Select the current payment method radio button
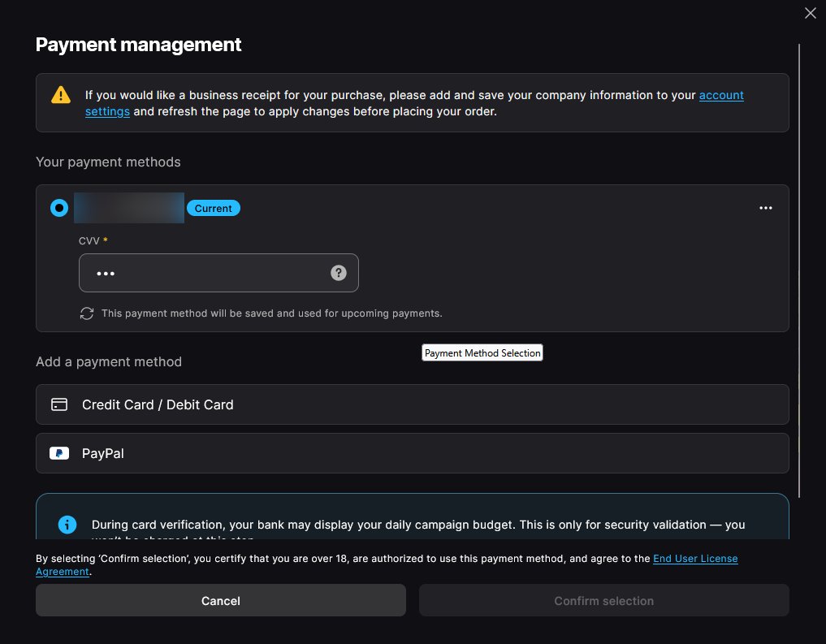The height and width of the screenshot is (644, 826). 59,208
